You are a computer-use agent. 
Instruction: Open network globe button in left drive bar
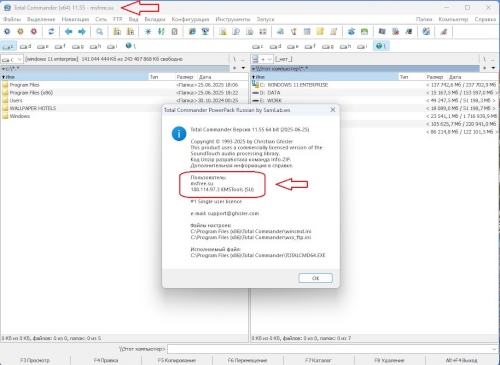(x=130, y=46)
